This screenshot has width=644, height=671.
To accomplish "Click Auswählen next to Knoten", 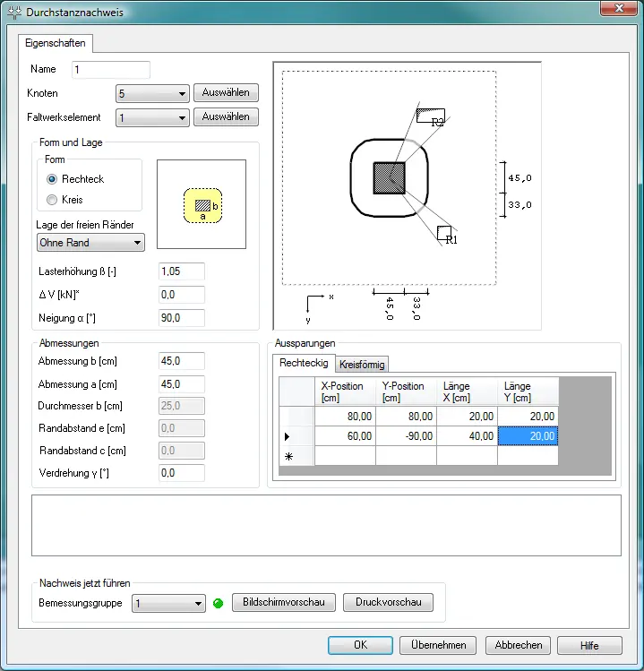I will coord(226,92).
